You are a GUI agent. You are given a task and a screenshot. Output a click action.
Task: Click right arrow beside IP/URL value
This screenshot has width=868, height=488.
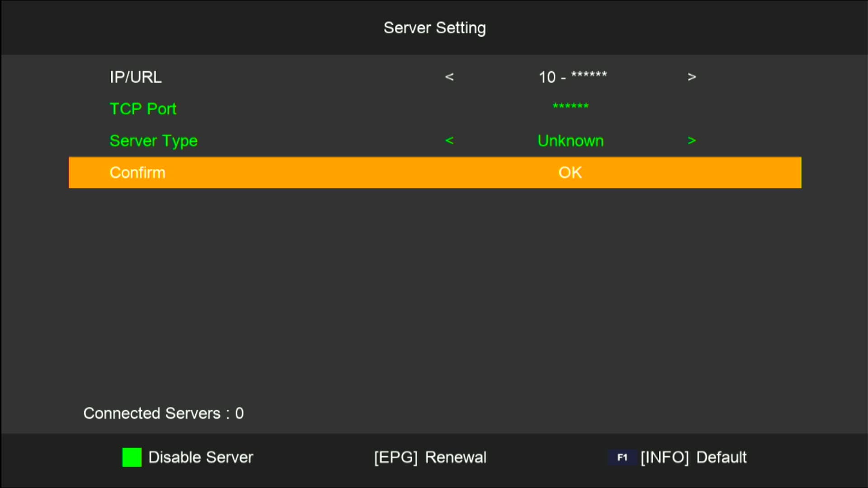click(691, 77)
